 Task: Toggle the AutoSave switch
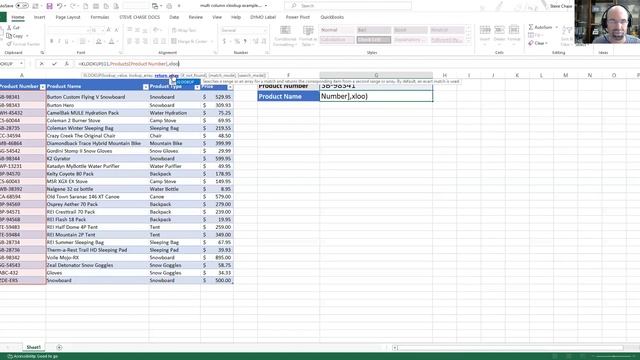pos(22,6)
